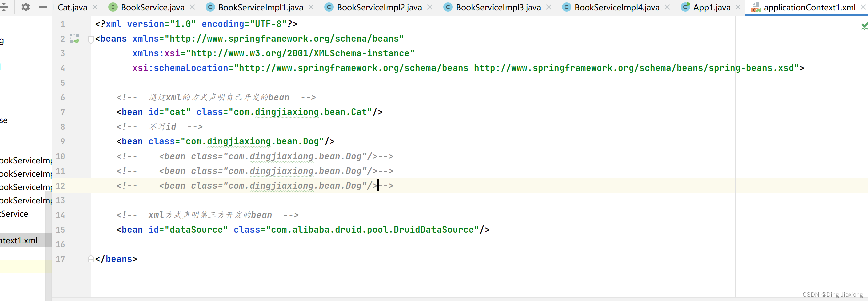This screenshot has height=301, width=868.
Task: Close the BookServiceImpl3.java tab
Action: (549, 7)
